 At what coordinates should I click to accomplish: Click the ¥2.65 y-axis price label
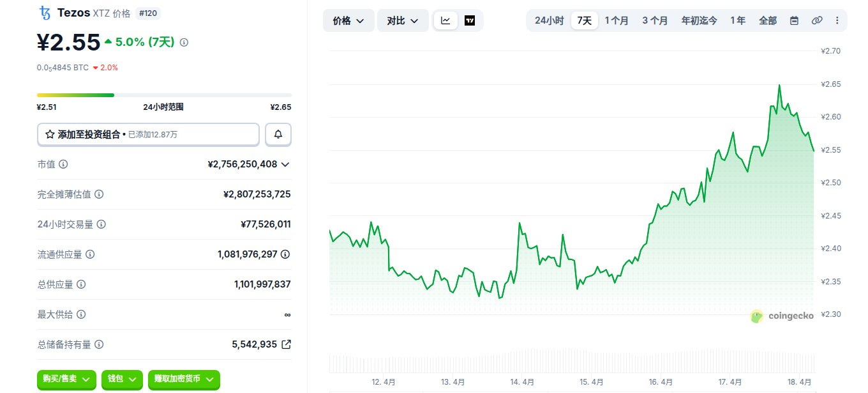coord(831,84)
